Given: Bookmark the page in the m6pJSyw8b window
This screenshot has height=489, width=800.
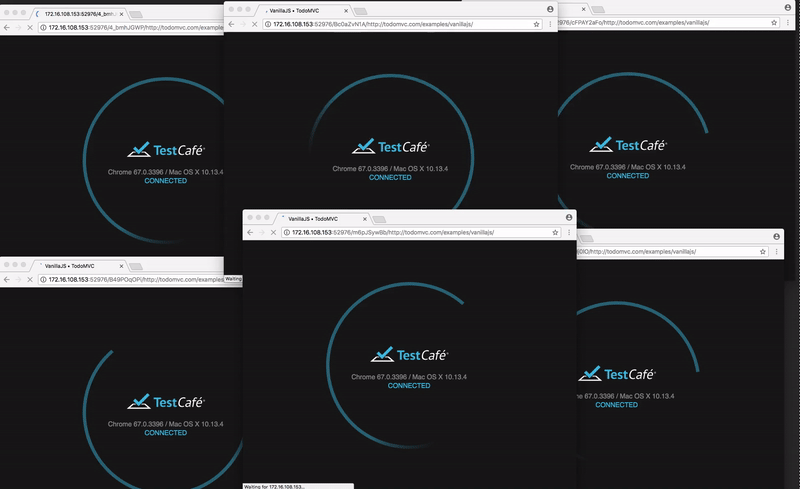Looking at the screenshot, I should (x=555, y=232).
